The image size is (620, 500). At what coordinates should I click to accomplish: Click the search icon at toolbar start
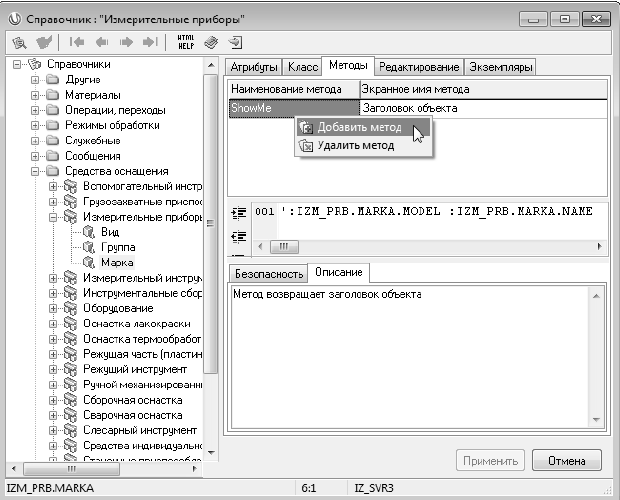coord(18,42)
